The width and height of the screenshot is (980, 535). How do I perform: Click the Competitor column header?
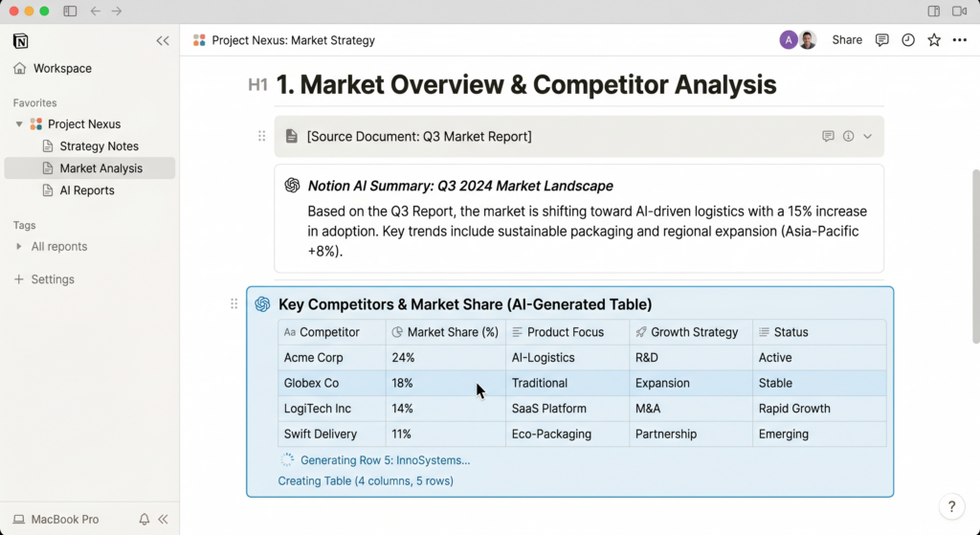click(332, 332)
